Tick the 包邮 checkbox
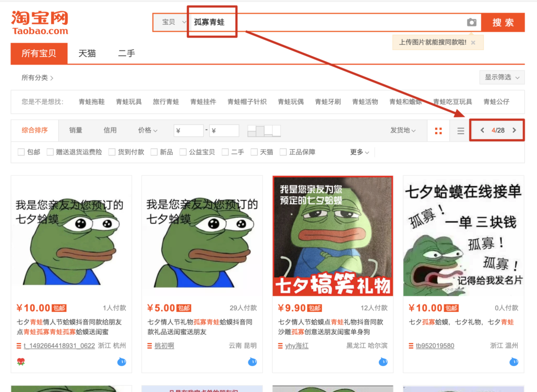 coord(21,152)
